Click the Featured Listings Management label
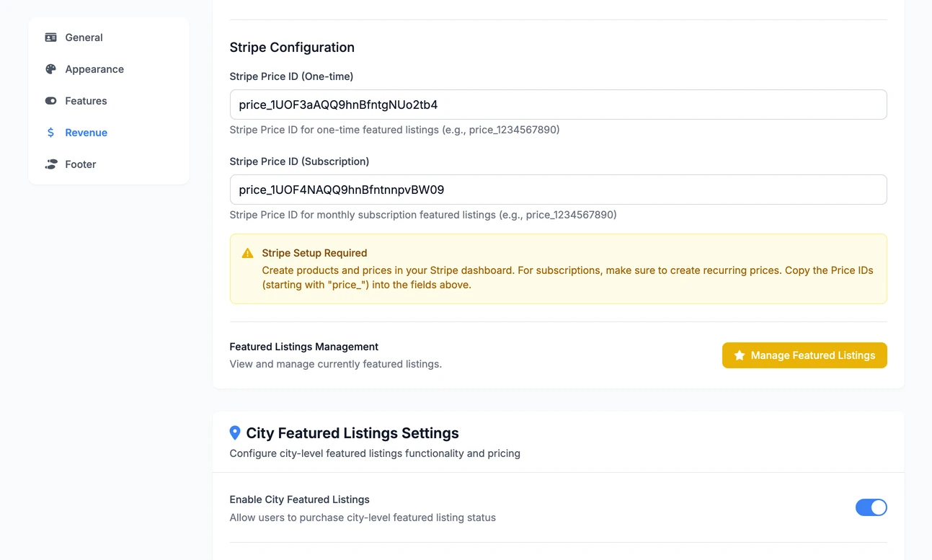The width and height of the screenshot is (932, 560). coord(304,347)
